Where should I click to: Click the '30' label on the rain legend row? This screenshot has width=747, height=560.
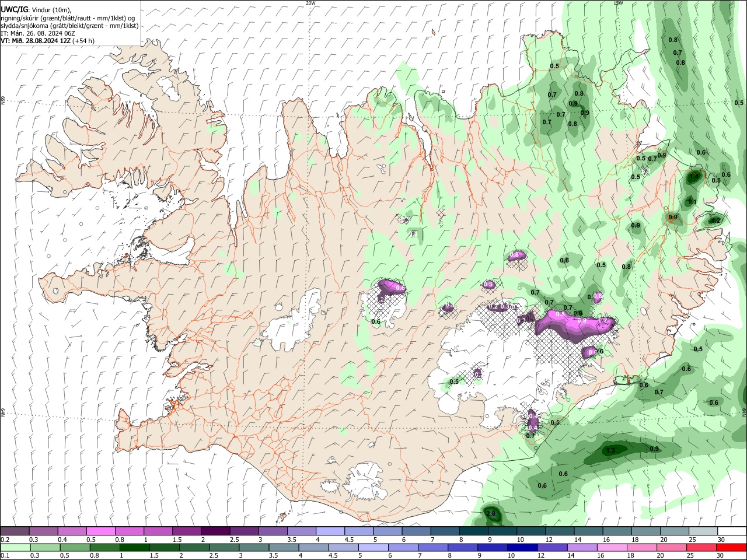coord(720,555)
